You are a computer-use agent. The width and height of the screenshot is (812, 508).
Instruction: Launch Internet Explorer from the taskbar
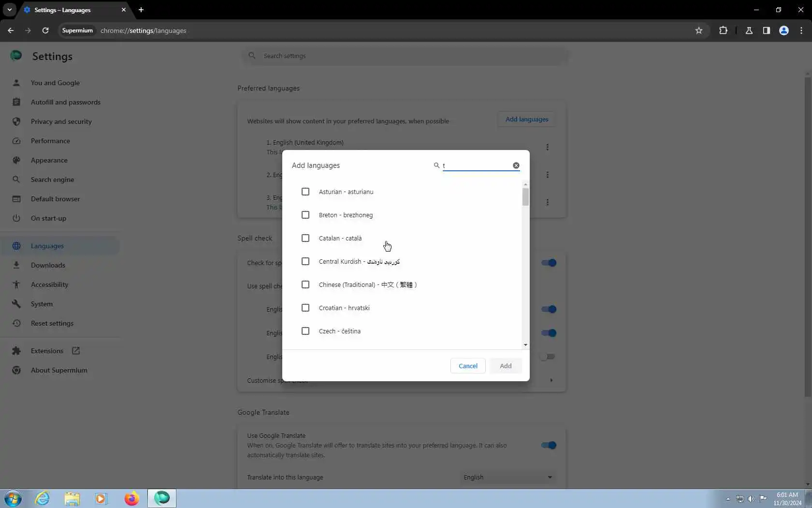click(x=43, y=498)
